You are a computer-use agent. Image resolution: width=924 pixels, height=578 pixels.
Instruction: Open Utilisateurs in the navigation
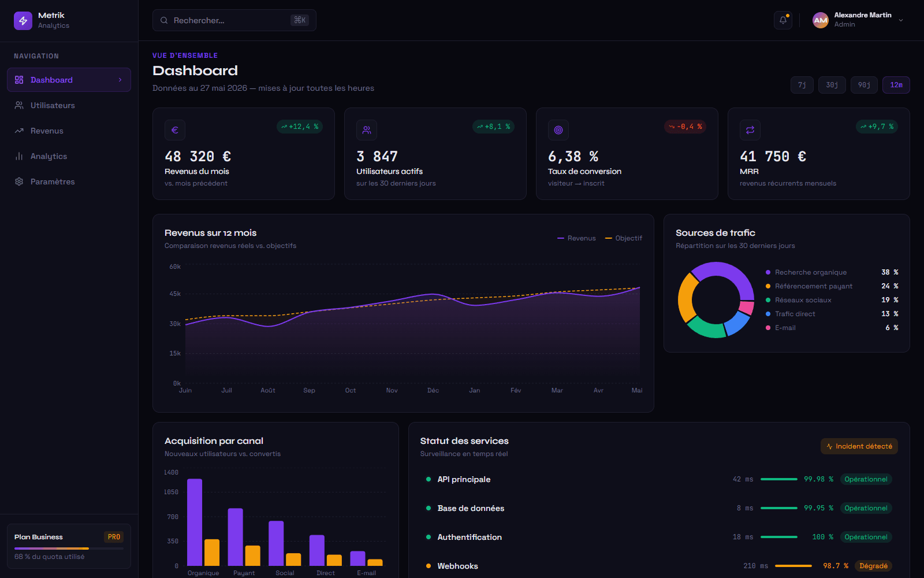pos(69,105)
